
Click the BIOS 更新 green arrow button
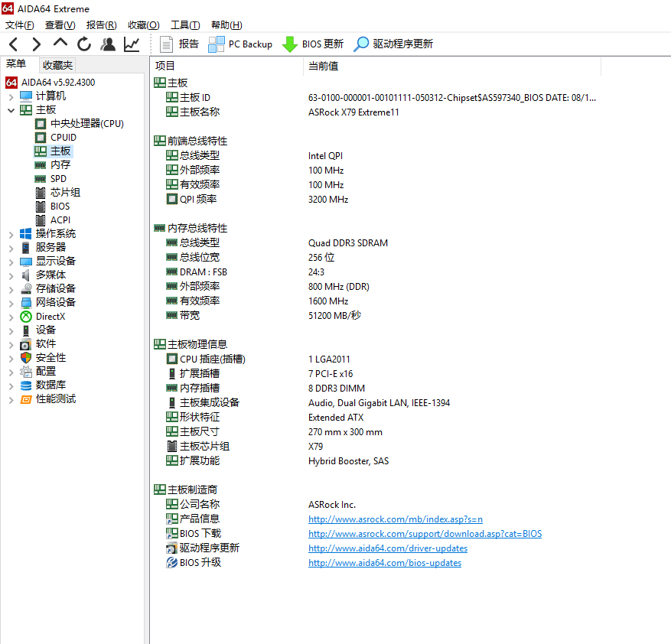tap(313, 44)
